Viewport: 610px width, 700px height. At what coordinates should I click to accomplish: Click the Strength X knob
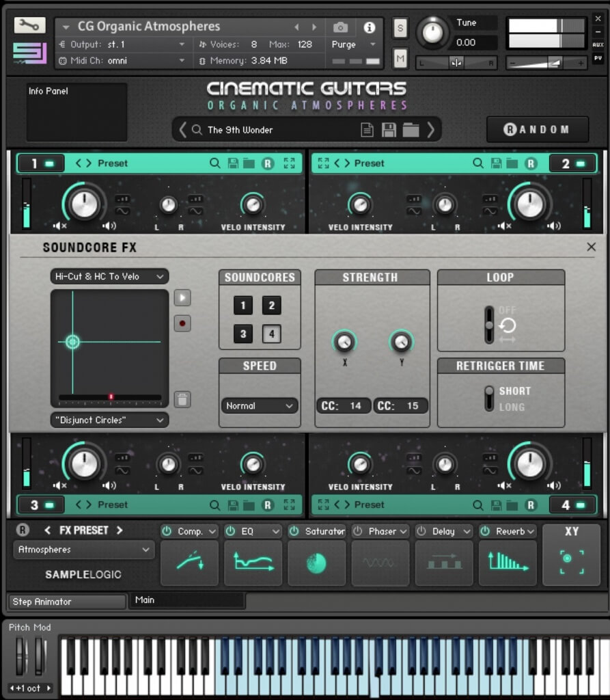click(x=344, y=341)
